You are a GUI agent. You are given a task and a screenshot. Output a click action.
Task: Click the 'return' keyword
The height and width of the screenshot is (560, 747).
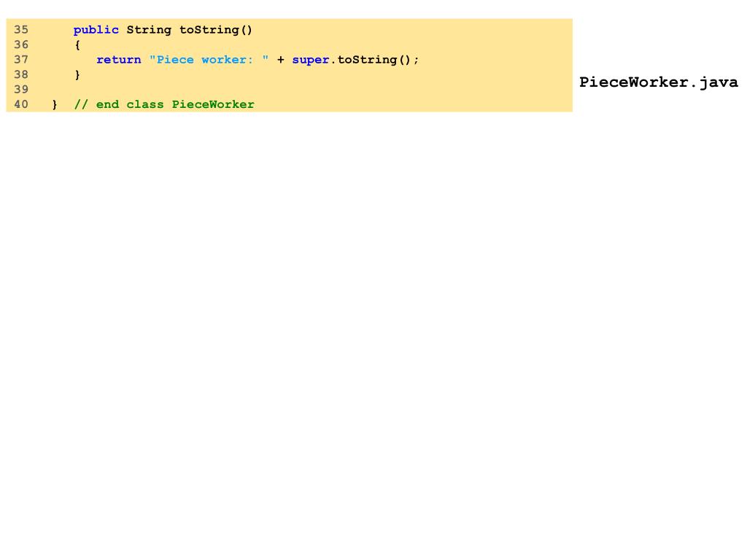119,60
